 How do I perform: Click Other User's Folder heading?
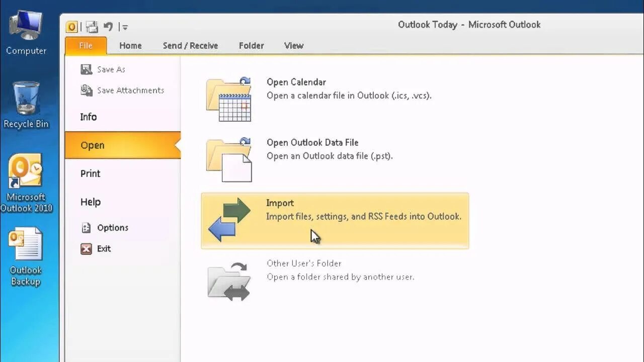coord(304,263)
